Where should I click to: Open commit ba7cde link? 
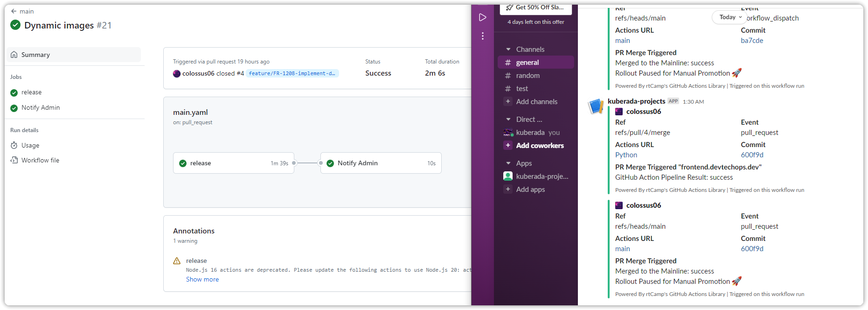tap(752, 41)
